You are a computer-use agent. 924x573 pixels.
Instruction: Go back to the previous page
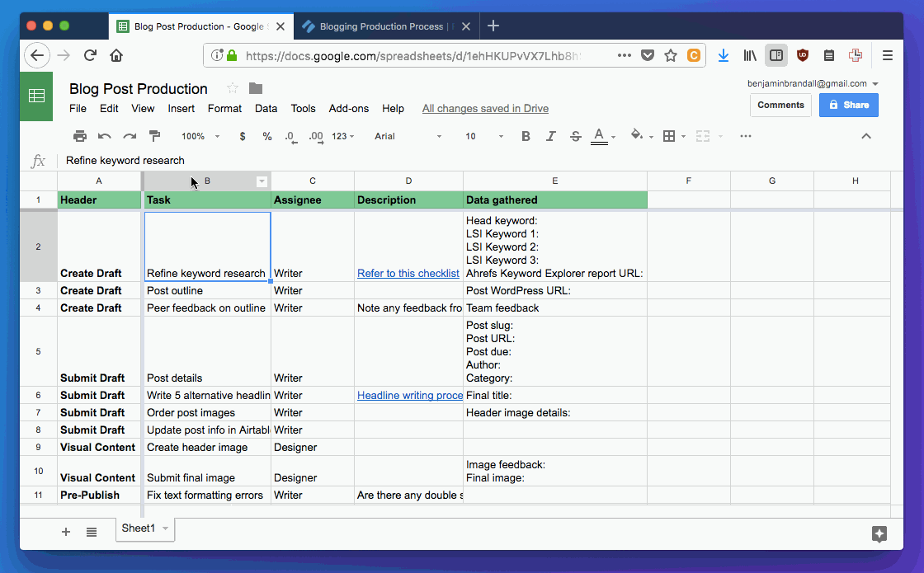(x=36, y=55)
